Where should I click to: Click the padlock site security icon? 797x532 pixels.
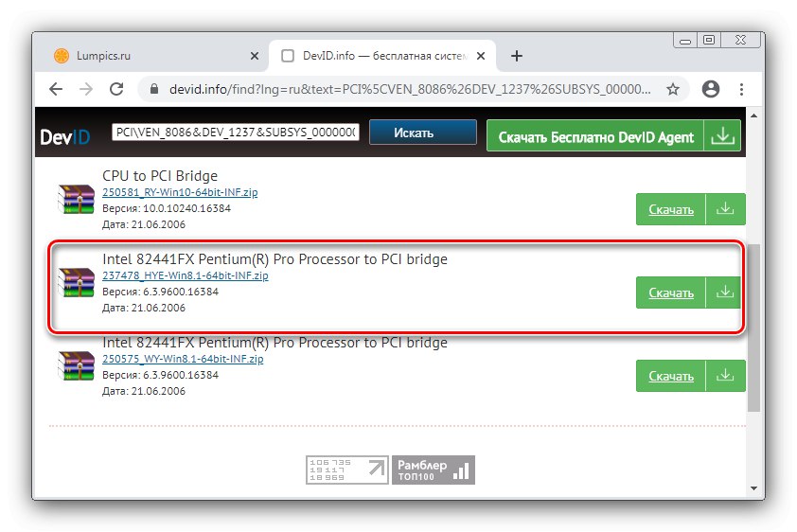point(154,89)
